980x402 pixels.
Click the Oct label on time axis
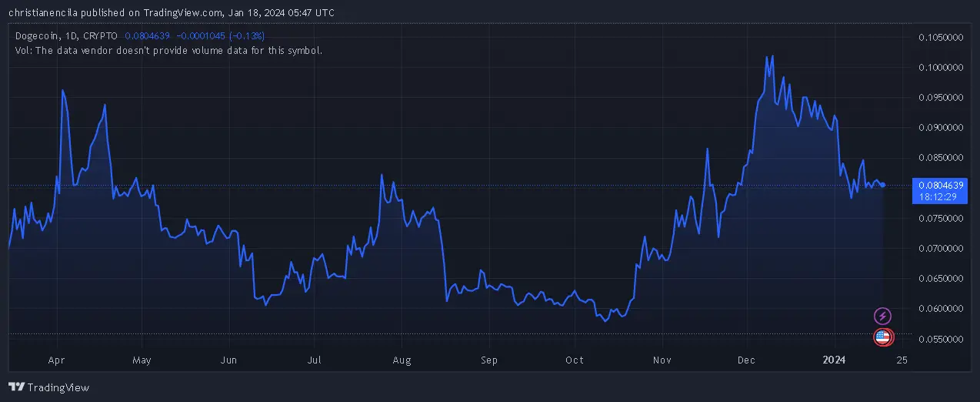pos(574,360)
